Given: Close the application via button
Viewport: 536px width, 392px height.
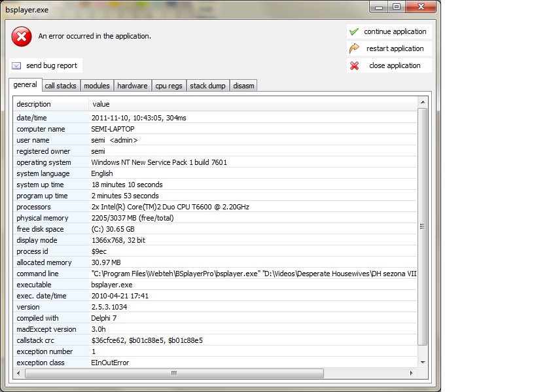Looking at the screenshot, I should tap(389, 65).
